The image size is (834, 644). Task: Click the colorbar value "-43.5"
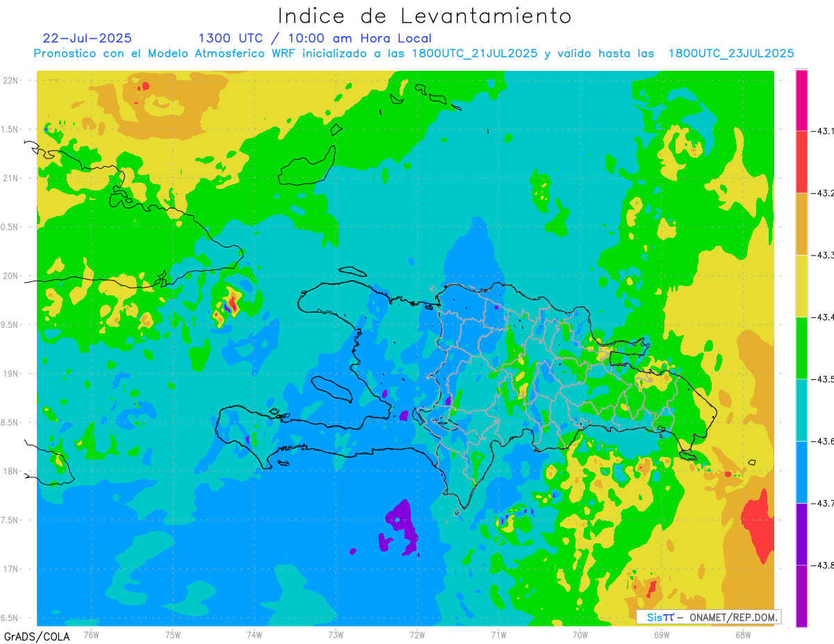pos(823,379)
